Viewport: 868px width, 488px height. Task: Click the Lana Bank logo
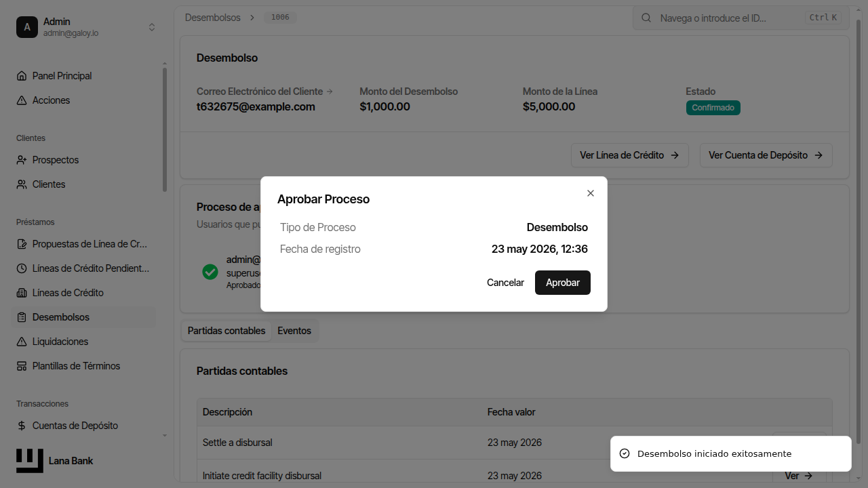click(30, 461)
